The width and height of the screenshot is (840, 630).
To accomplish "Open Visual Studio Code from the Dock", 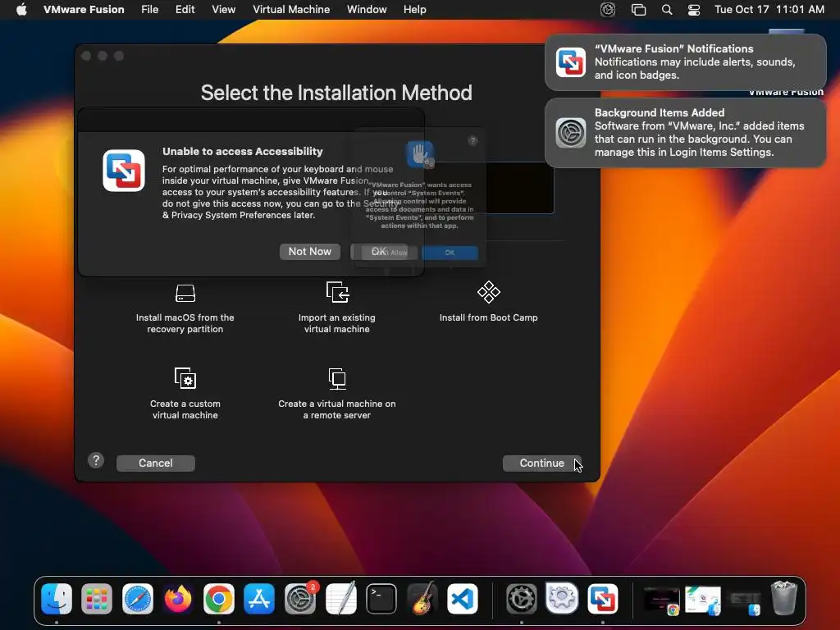I will 463,598.
